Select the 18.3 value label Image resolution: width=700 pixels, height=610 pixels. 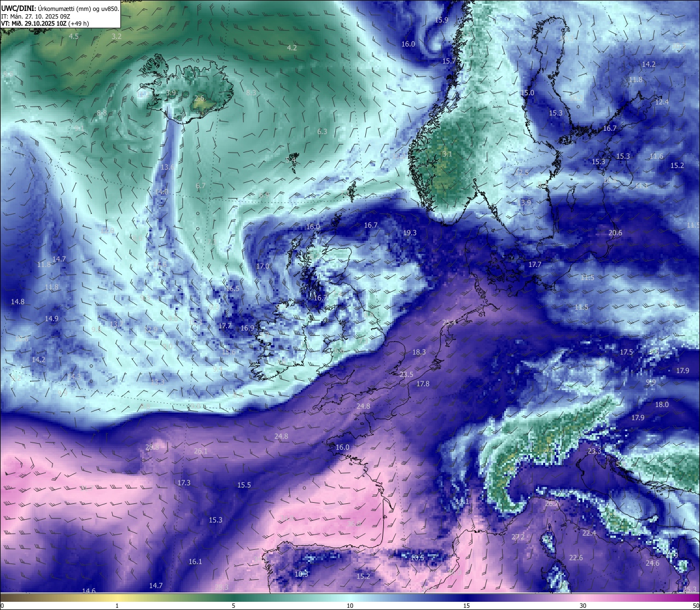(x=419, y=352)
